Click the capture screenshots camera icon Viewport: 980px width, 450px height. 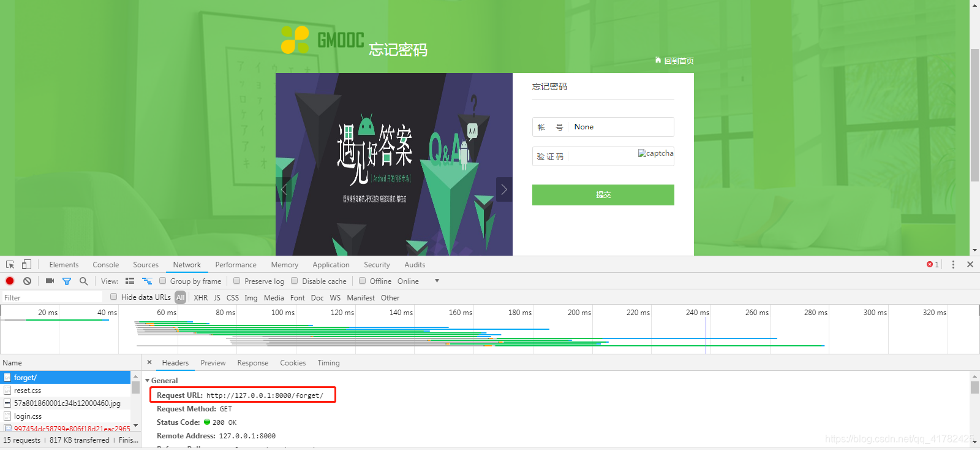coord(50,281)
